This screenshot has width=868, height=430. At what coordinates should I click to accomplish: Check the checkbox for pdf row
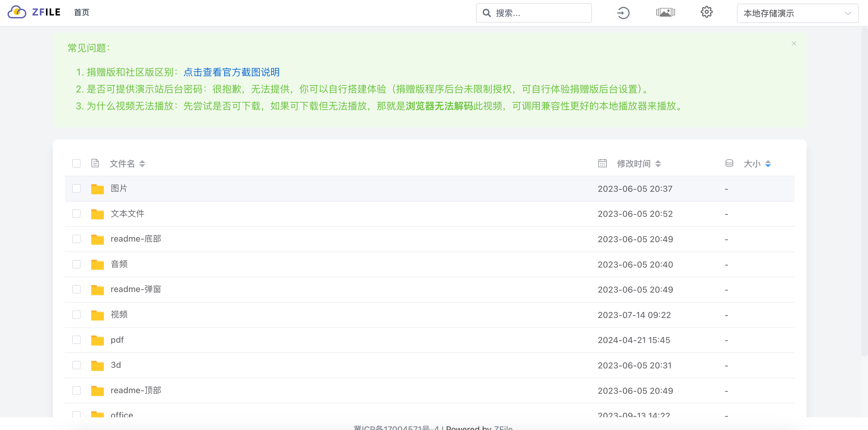(76, 340)
